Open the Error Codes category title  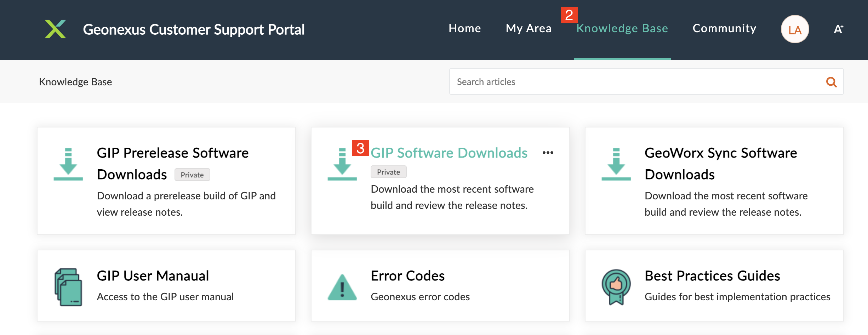[407, 276]
